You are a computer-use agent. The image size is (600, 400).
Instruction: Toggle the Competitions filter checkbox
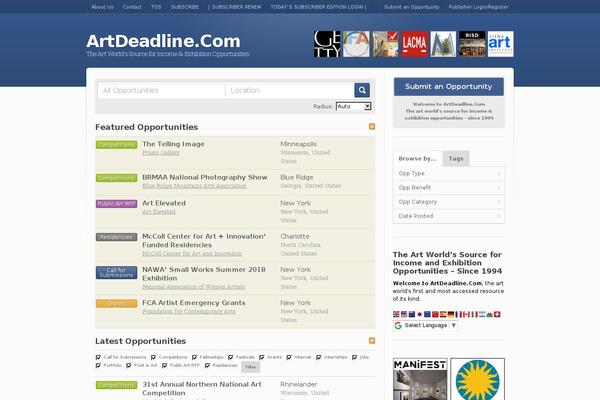pyautogui.click(x=153, y=357)
